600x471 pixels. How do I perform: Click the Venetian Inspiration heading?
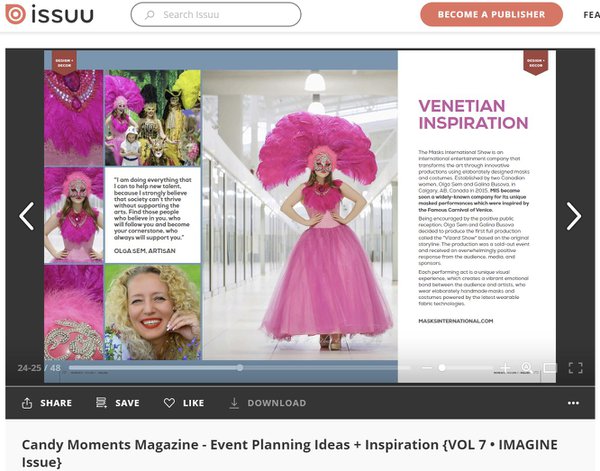473,115
